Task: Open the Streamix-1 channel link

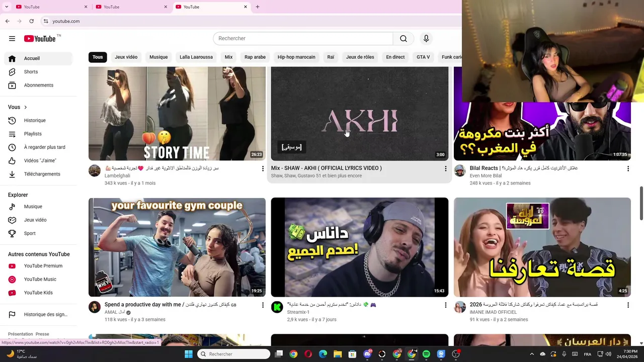Action: coord(298,312)
